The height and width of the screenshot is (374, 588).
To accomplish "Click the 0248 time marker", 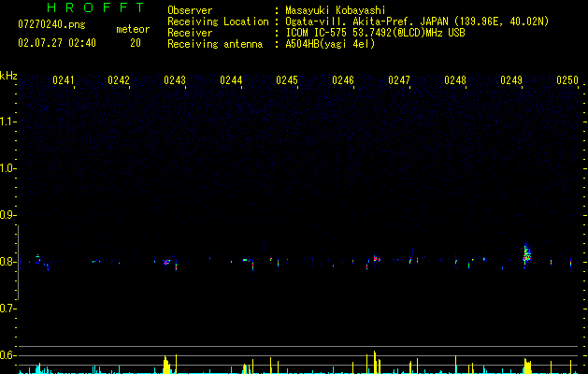I will point(455,80).
